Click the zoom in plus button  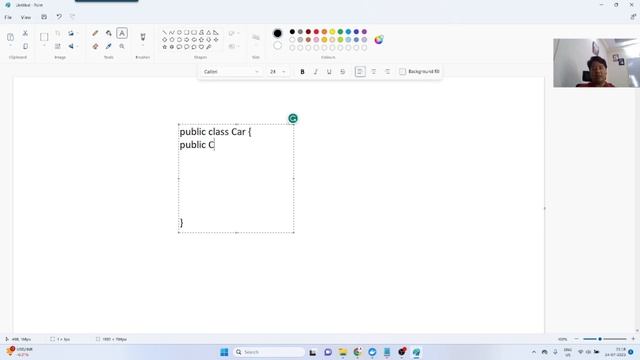pos(633,339)
